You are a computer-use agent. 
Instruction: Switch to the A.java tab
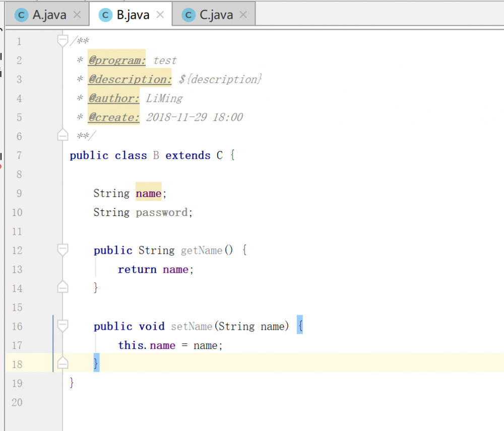click(43, 15)
